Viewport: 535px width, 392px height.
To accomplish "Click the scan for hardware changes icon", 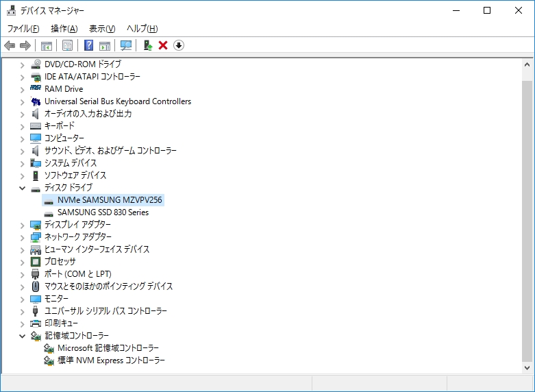I will click(x=126, y=45).
